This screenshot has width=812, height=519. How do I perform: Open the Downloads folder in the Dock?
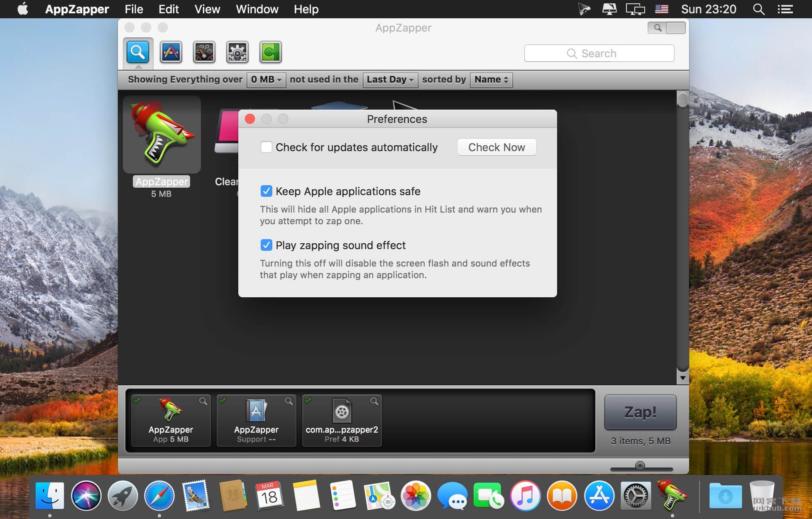725,496
